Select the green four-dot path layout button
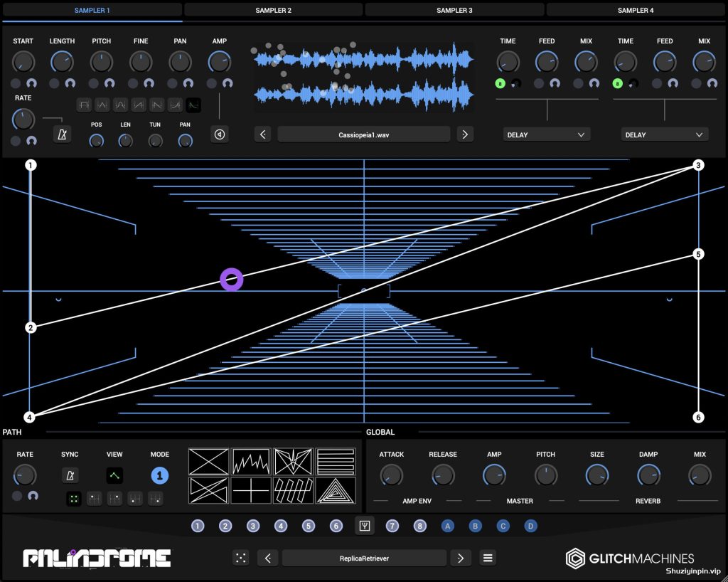728x582 pixels. click(x=74, y=499)
